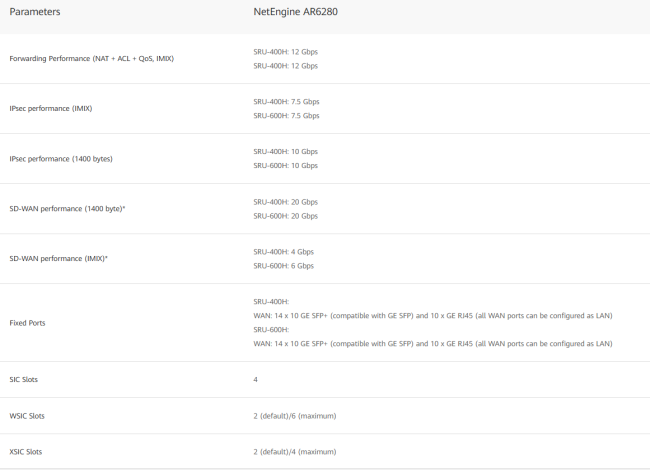The image size is (650, 470).
Task: Select the SD-WAN performance (IMIX) label
Action: click(x=56, y=258)
